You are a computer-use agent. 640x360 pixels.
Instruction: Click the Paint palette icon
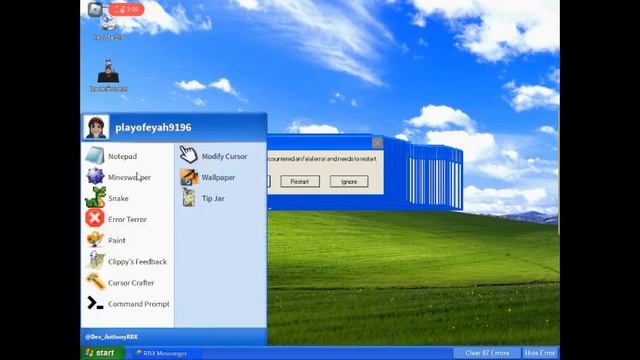tap(95, 240)
